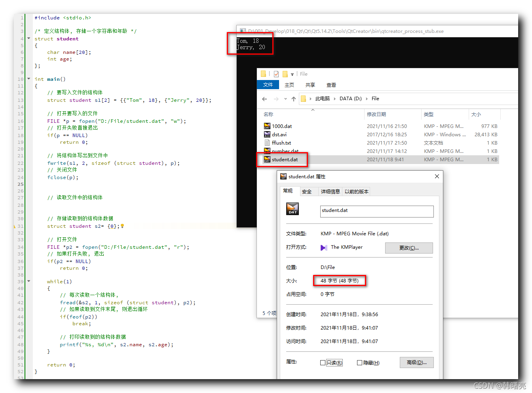Click the up-one-level arrow in Explorer
Viewport: 532px width, 393px height.
click(294, 99)
